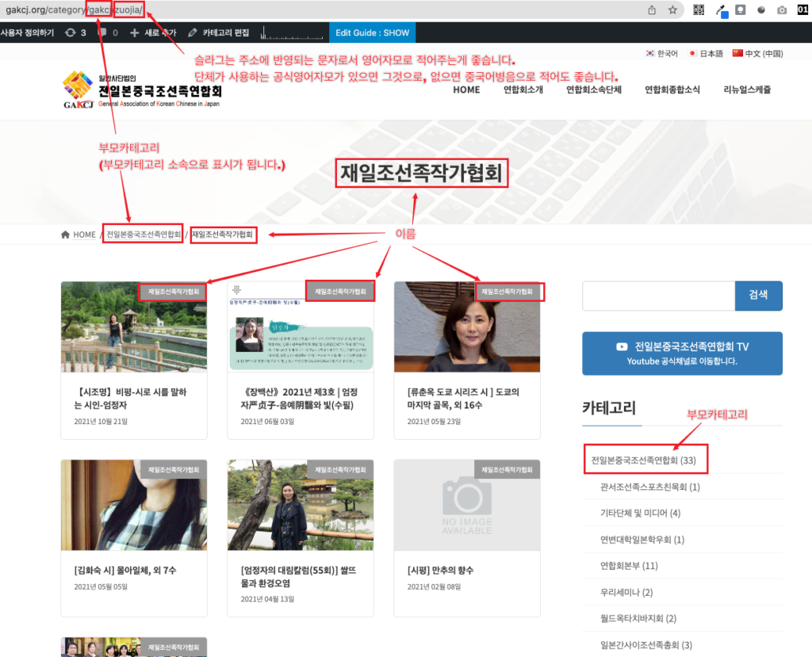Screen dimensions: 812x657
Task: Click the WordPress updates icon showing 3
Action: 76,32
